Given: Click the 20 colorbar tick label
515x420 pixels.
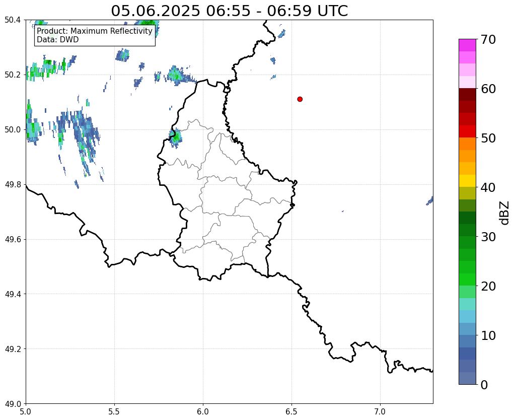Looking at the screenshot, I should click(488, 286).
